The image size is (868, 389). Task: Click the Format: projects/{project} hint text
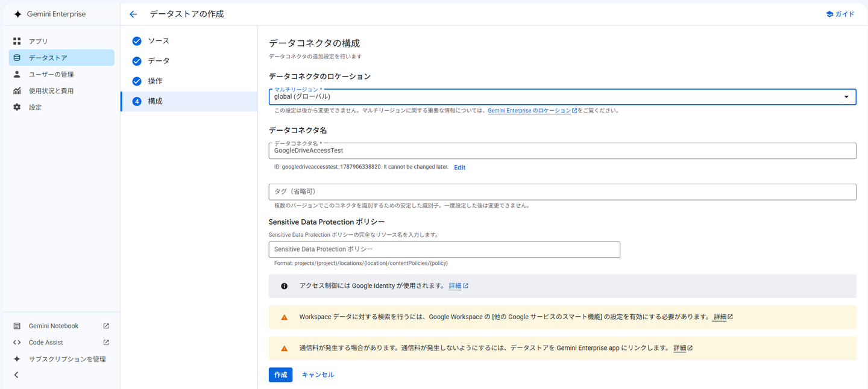[x=360, y=263]
